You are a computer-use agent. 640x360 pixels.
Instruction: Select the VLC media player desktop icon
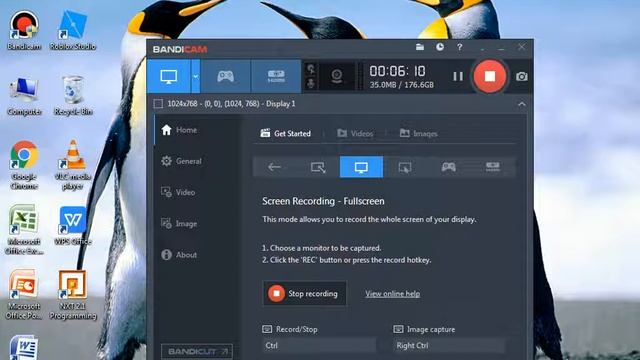73,164
